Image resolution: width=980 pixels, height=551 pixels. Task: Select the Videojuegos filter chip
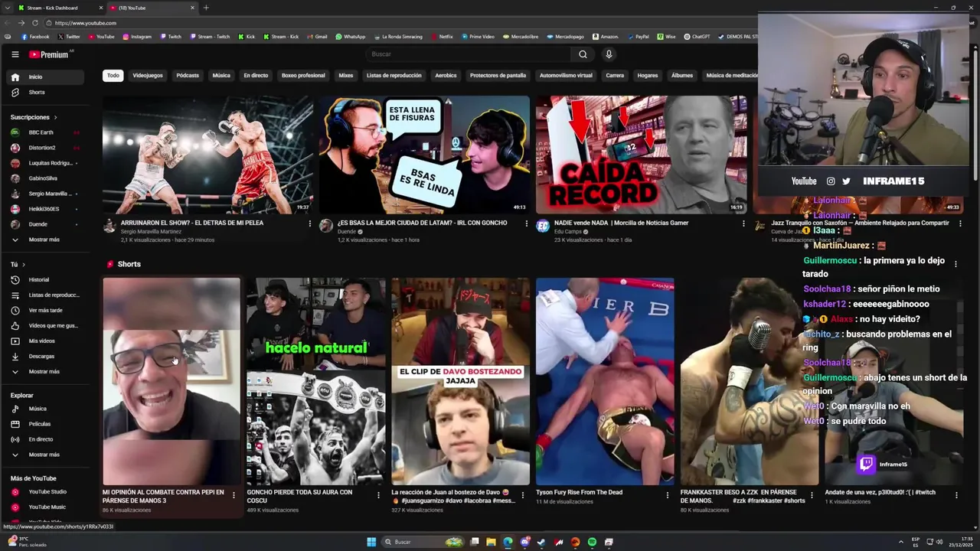pyautogui.click(x=148, y=75)
